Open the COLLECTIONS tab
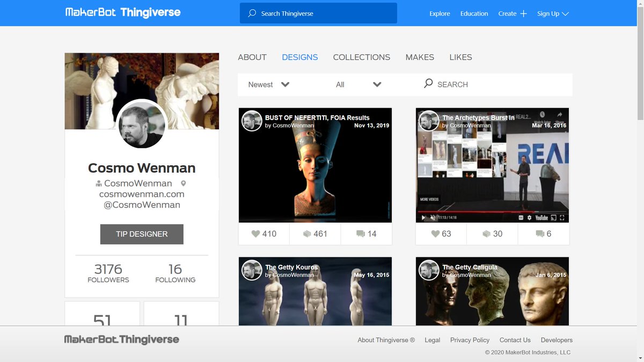Viewport: 644px width, 362px height. point(362,57)
